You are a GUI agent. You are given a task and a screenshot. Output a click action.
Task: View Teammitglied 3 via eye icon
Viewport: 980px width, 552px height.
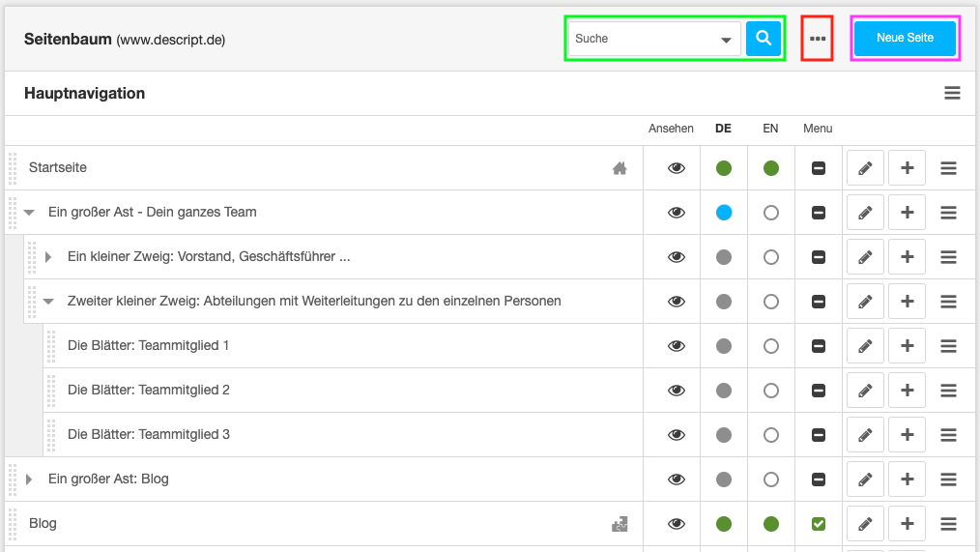point(677,434)
